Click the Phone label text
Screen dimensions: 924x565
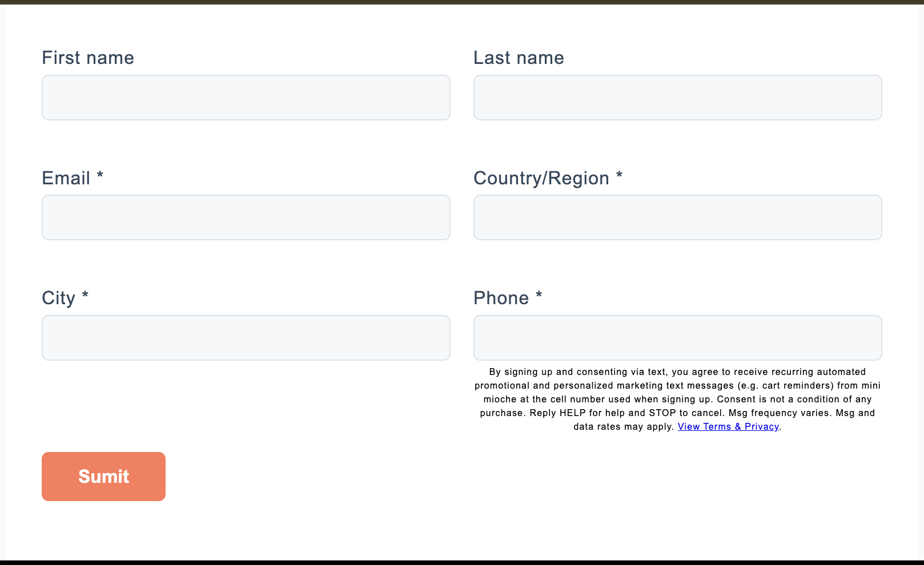click(x=501, y=298)
